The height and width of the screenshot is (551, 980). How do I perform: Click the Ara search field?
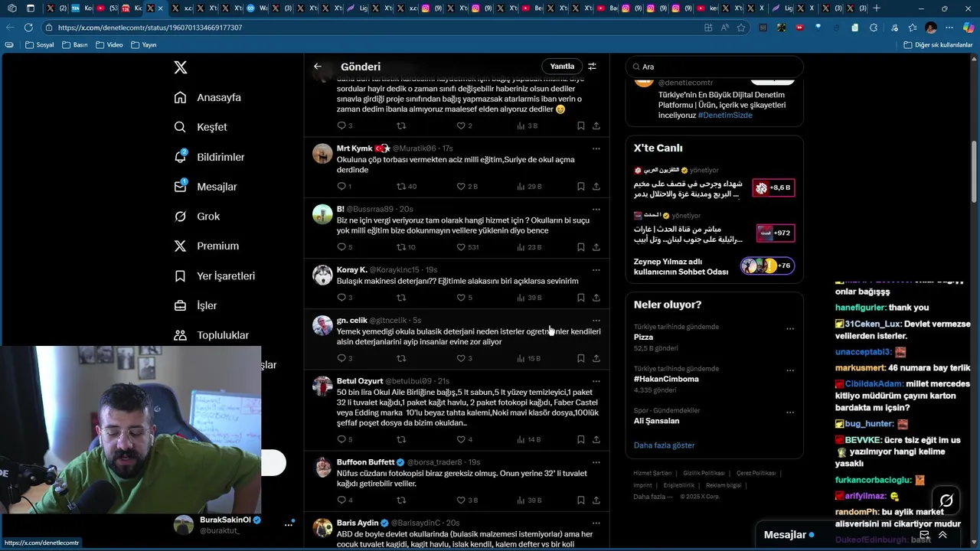[x=714, y=67]
